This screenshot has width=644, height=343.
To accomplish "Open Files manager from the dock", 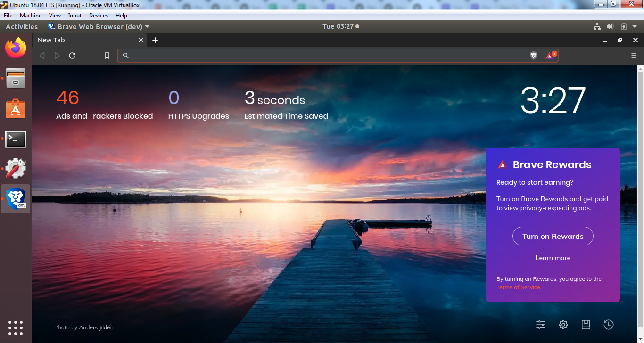I will (x=16, y=78).
